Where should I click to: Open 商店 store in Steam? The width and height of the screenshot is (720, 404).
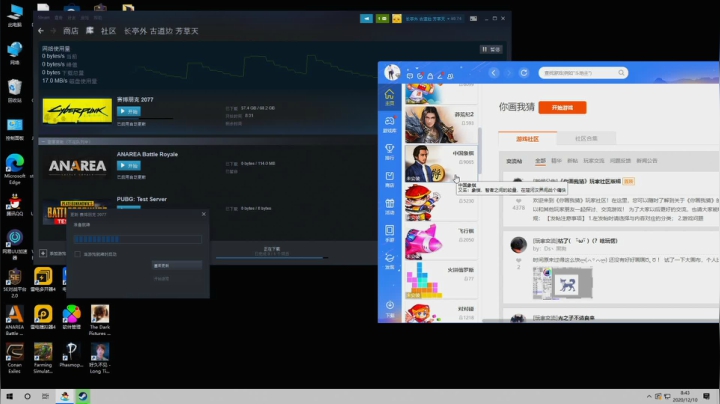pos(71,31)
